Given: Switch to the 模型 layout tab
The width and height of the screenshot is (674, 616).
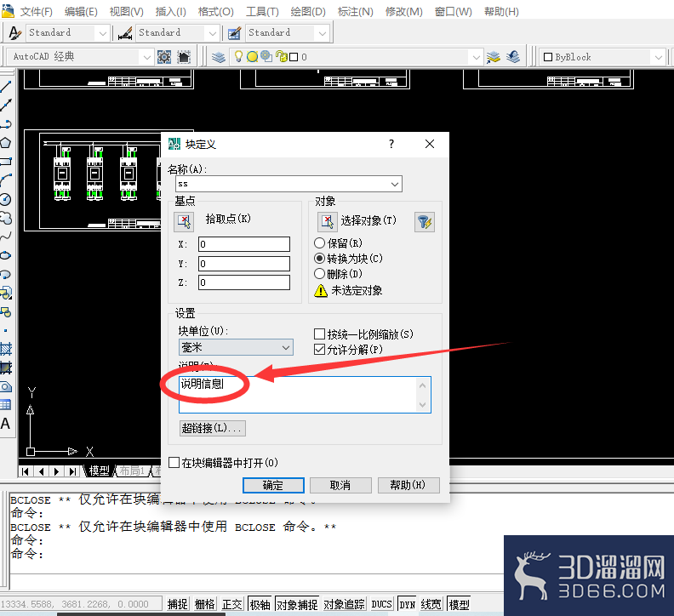Looking at the screenshot, I should pos(99,471).
